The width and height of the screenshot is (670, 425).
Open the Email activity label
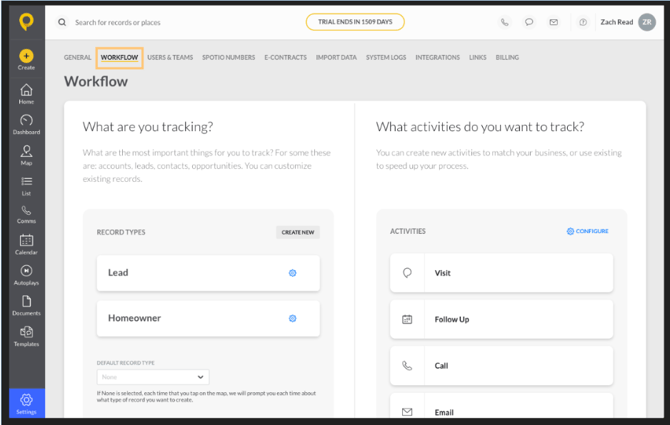[444, 412]
